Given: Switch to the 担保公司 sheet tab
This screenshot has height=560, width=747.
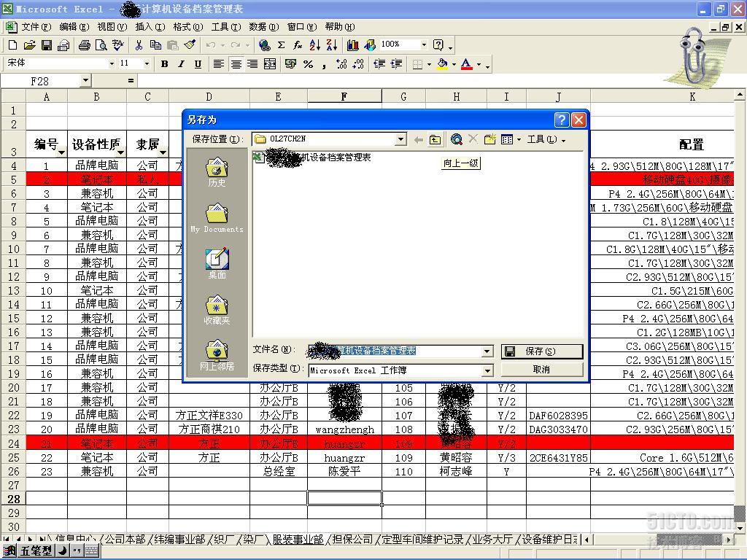Looking at the screenshot, I should 352,539.
